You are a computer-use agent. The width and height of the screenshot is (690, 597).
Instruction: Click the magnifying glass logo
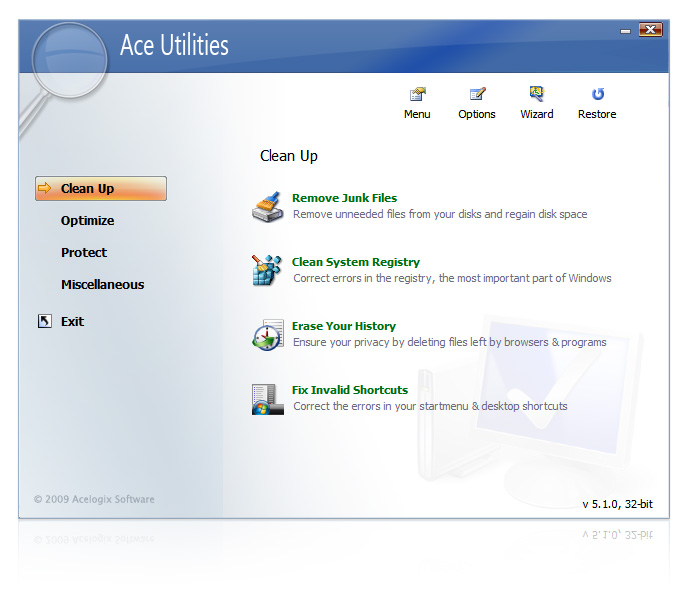(x=68, y=62)
